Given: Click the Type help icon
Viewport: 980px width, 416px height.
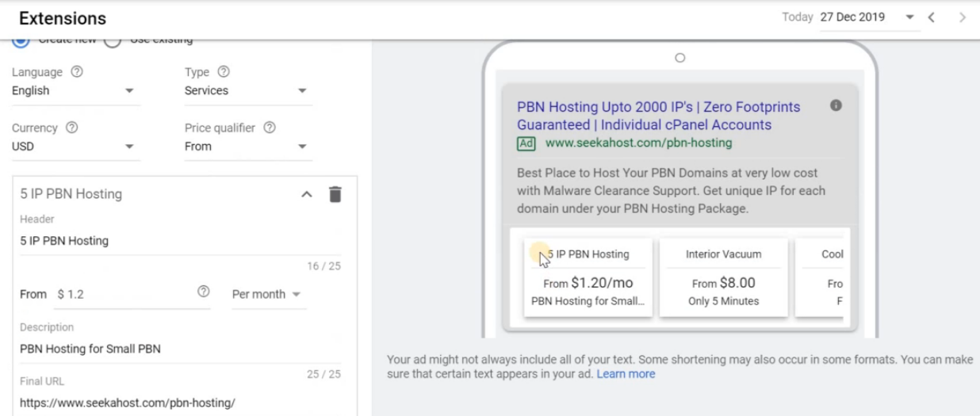Looking at the screenshot, I should coord(223,72).
